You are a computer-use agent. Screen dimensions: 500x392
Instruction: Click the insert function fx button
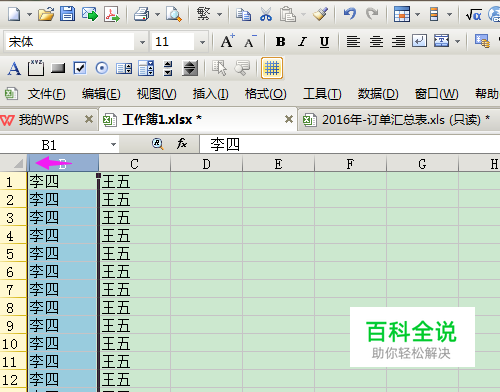pos(182,144)
